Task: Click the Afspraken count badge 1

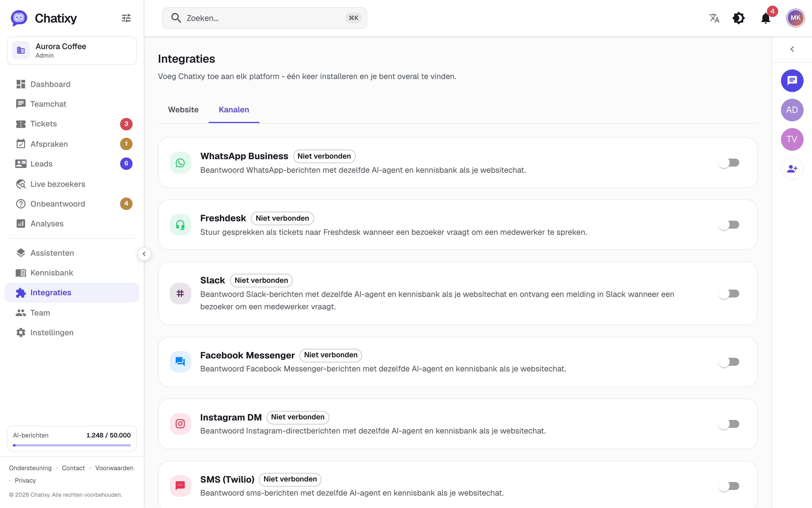Action: [x=126, y=144]
